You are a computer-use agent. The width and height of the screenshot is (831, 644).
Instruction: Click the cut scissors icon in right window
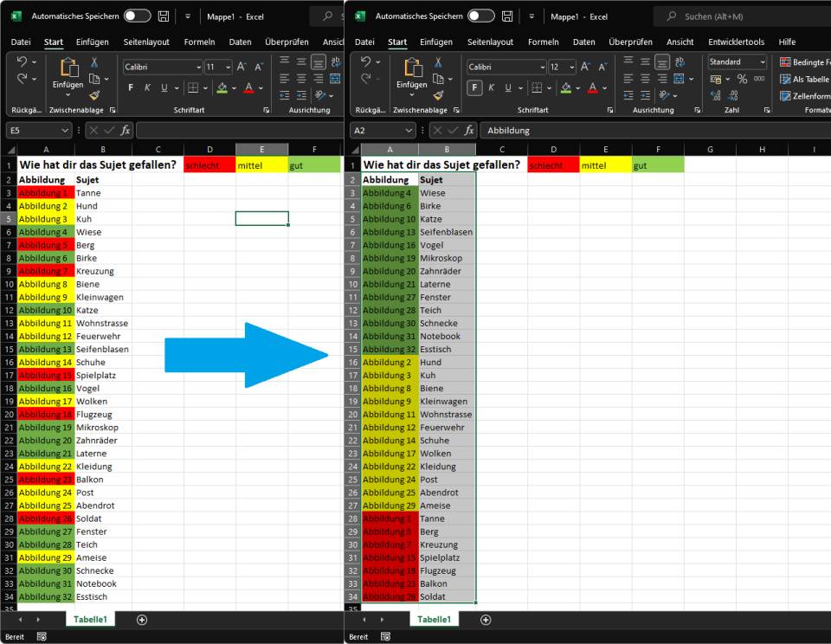pyautogui.click(x=438, y=62)
